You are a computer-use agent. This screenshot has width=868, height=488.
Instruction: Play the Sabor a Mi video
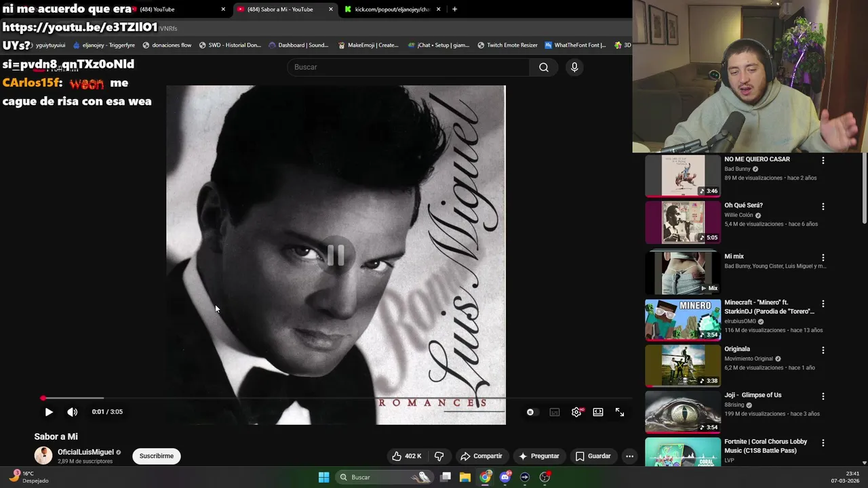click(x=49, y=412)
